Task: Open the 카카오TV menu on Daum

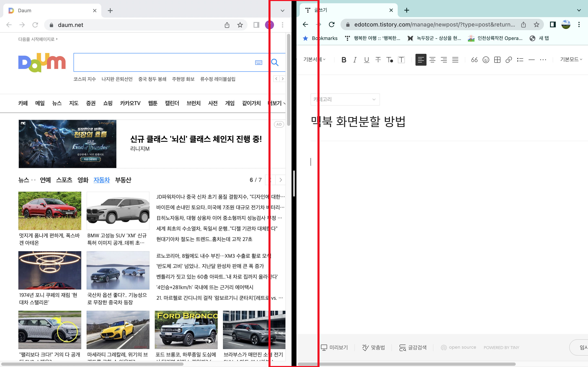Action: click(x=130, y=103)
